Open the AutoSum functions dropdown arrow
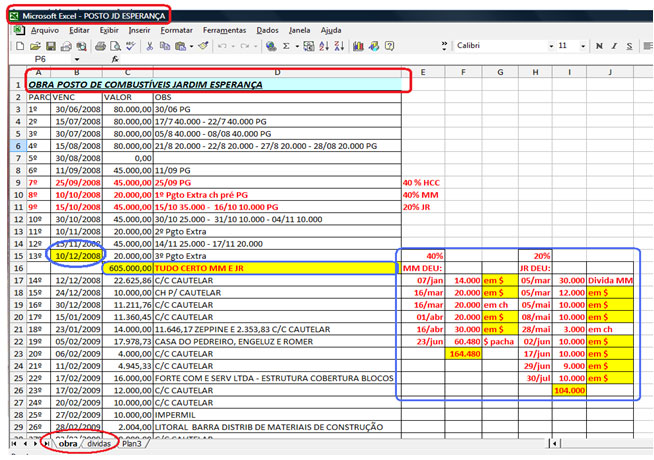The width and height of the screenshot is (654, 460). (297, 46)
